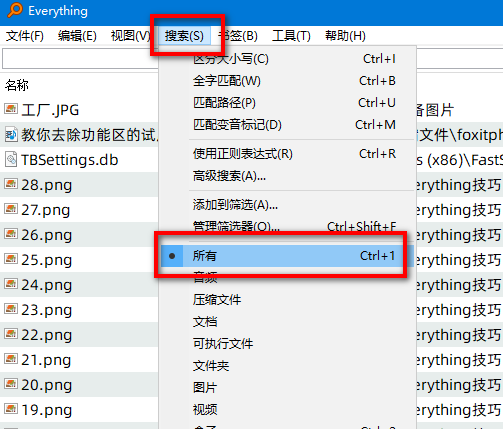Select the 视频 filter
This screenshot has height=429, width=503.
[x=287, y=409]
